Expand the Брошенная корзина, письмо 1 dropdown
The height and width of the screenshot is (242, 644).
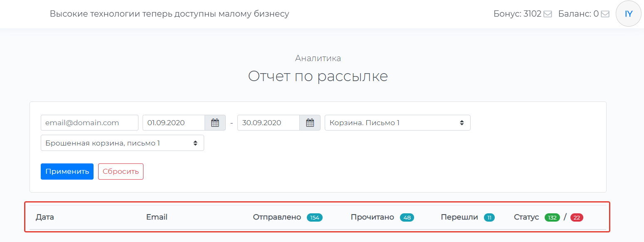click(122, 143)
